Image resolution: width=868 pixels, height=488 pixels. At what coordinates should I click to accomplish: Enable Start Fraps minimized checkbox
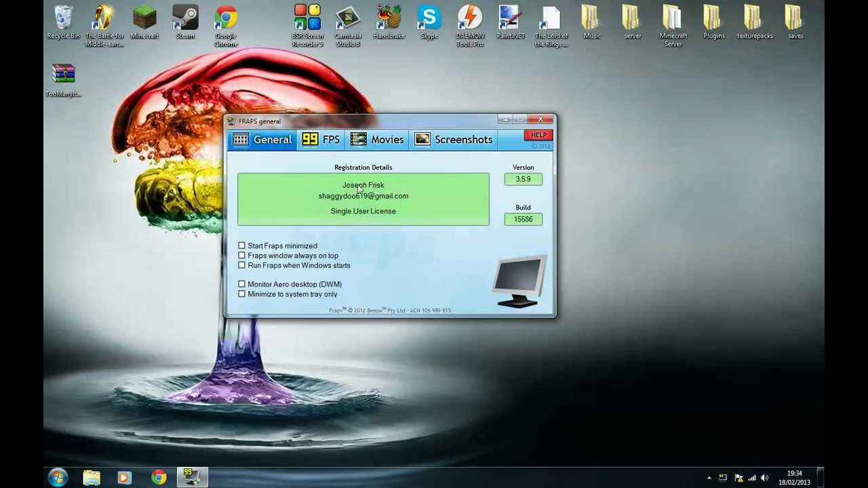241,245
